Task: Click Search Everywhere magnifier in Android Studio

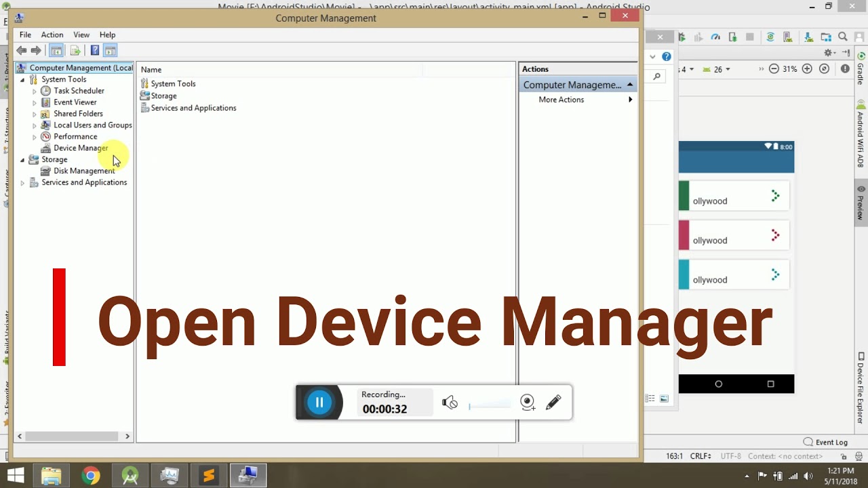Action: tap(843, 37)
